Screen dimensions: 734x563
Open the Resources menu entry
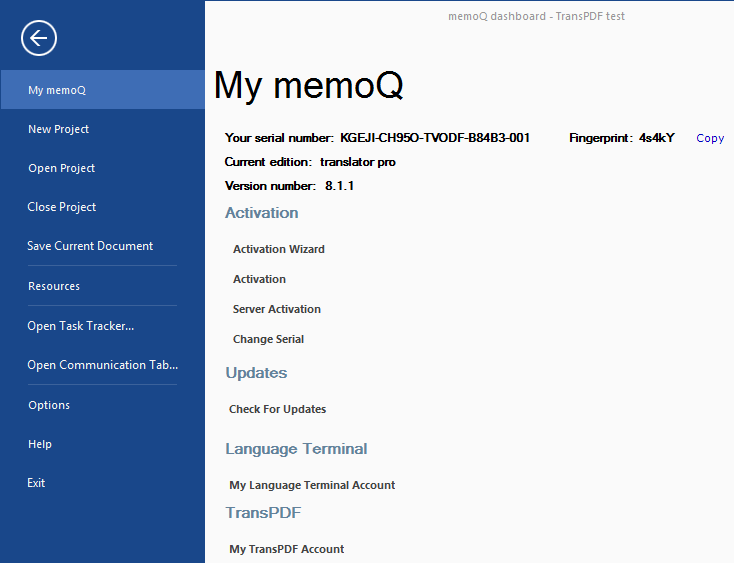click(x=54, y=286)
